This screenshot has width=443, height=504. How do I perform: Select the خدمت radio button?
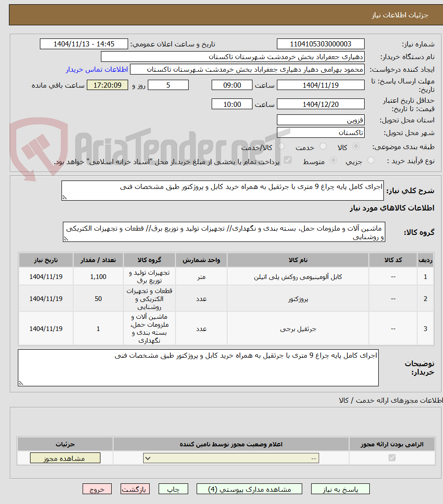tap(323, 147)
